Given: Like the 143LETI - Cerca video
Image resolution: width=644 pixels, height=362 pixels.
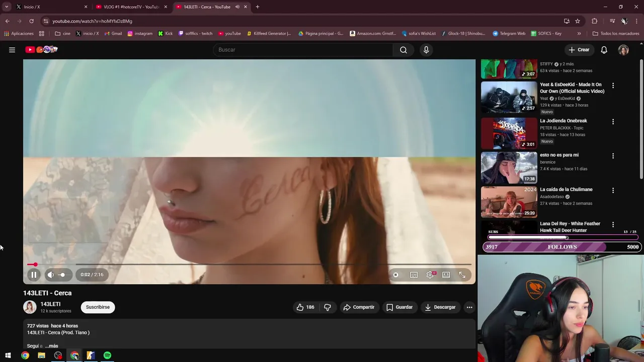Looking at the screenshot, I should 305,307.
